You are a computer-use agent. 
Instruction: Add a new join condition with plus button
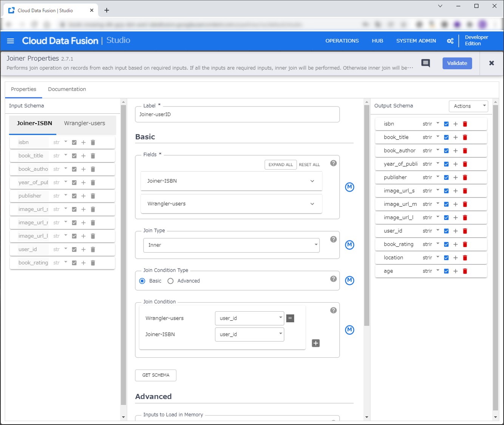coord(316,343)
